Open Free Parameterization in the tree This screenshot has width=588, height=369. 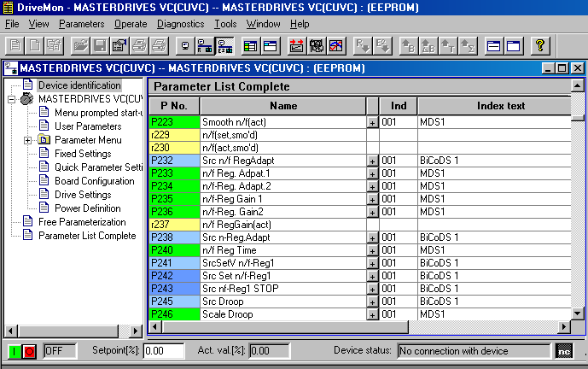(82, 222)
